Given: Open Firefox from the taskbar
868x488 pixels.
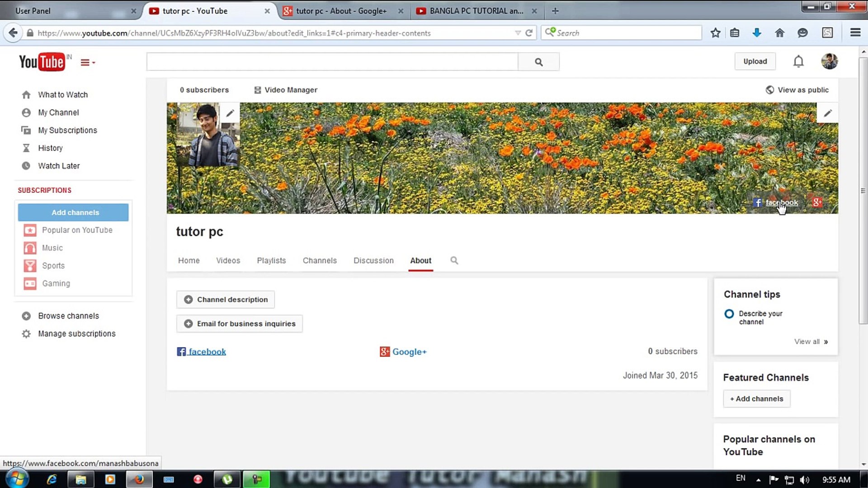Looking at the screenshot, I should (139, 479).
